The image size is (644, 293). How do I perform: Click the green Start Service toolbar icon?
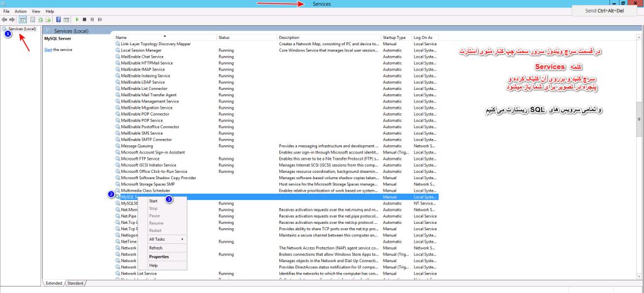(77, 19)
